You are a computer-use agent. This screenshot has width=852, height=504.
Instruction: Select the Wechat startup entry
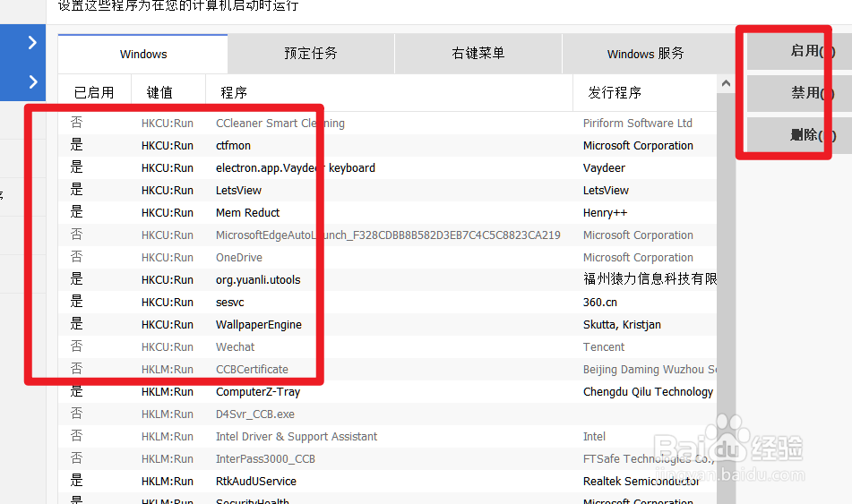coord(235,347)
